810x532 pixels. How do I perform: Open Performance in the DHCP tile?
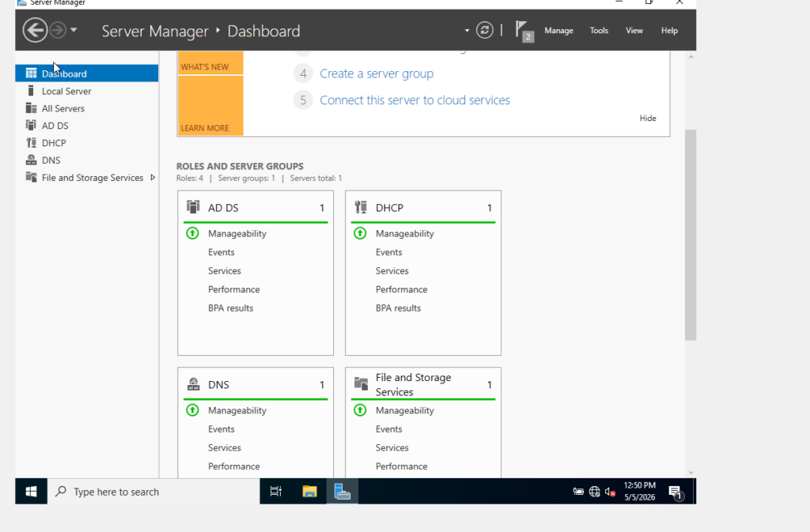pyautogui.click(x=401, y=289)
